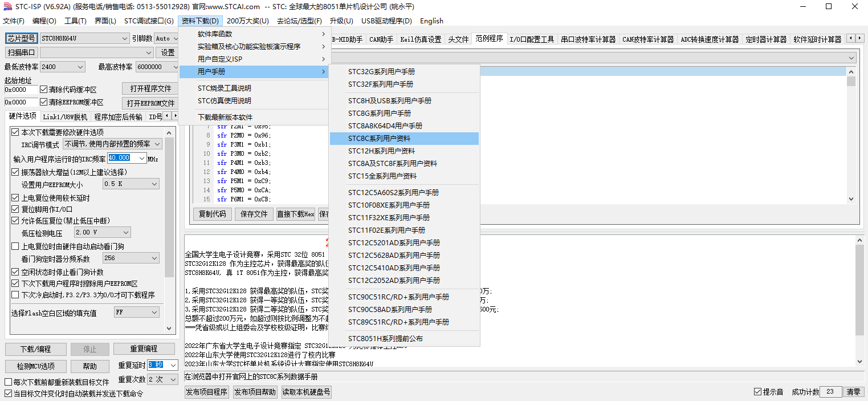Switch interface language via English menu
Image resolution: width=868 pixels, height=401 pixels.
[431, 21]
